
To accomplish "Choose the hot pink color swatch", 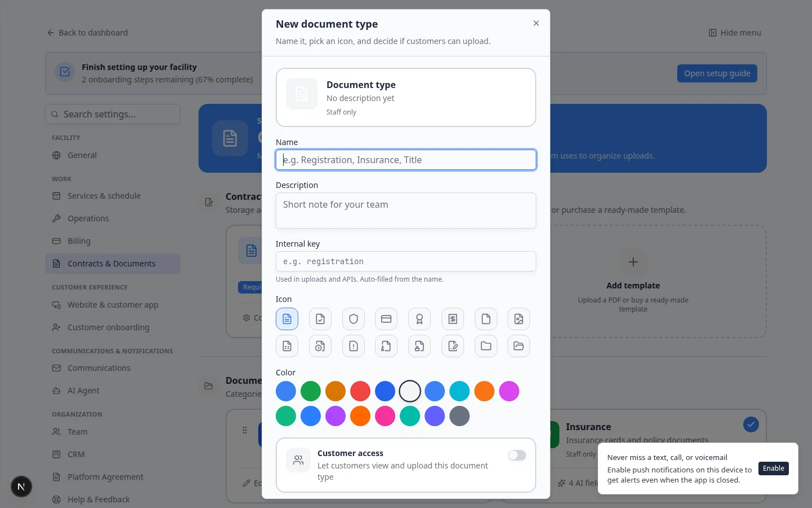I will (x=385, y=416).
